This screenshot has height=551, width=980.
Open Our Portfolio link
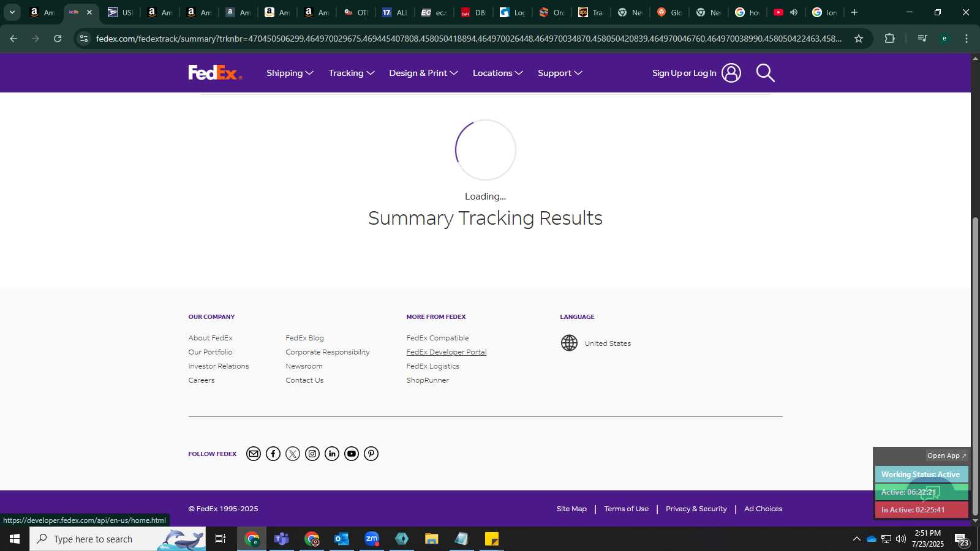click(x=210, y=352)
